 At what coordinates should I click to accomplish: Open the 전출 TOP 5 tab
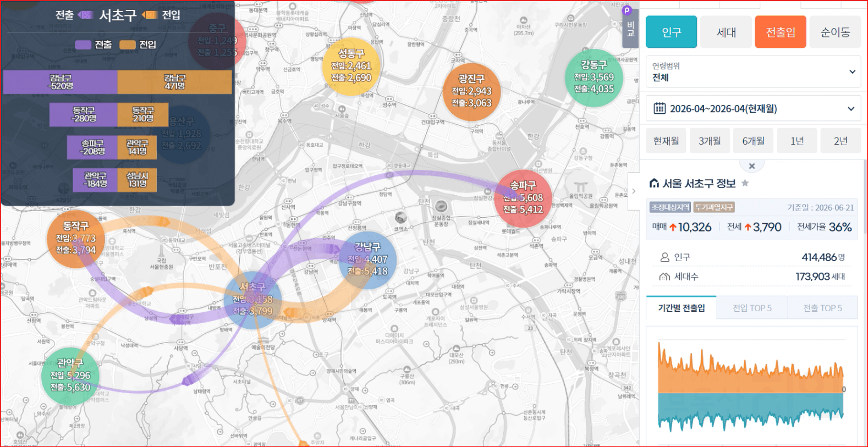point(822,308)
